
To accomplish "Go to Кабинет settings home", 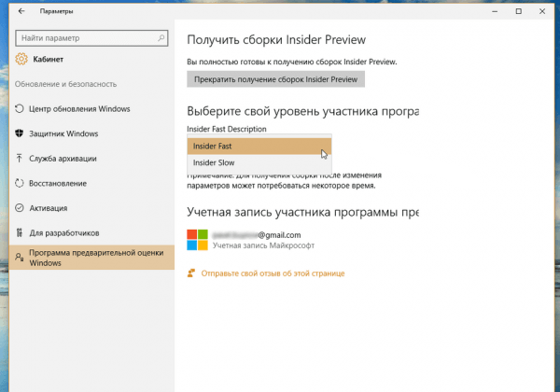I will 48,59.
